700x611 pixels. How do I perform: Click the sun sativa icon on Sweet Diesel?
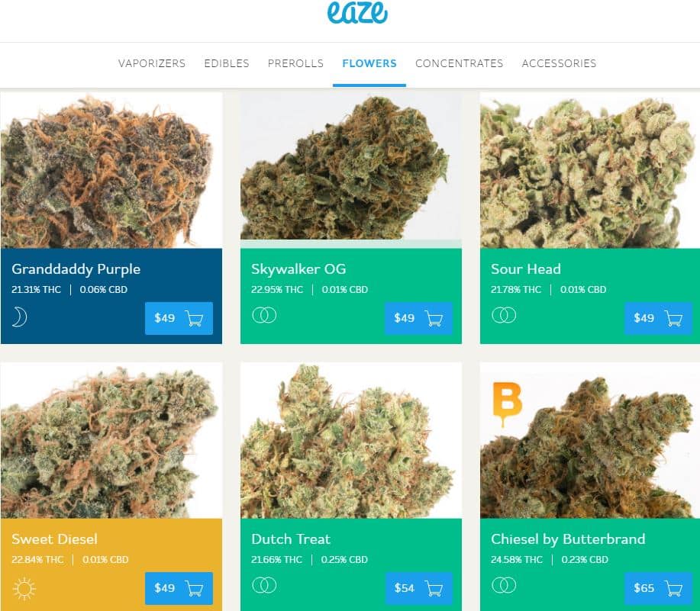click(24, 589)
